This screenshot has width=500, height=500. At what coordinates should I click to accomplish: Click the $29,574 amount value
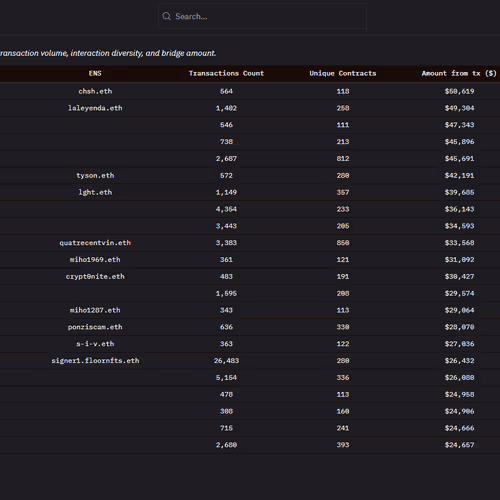coord(459,293)
